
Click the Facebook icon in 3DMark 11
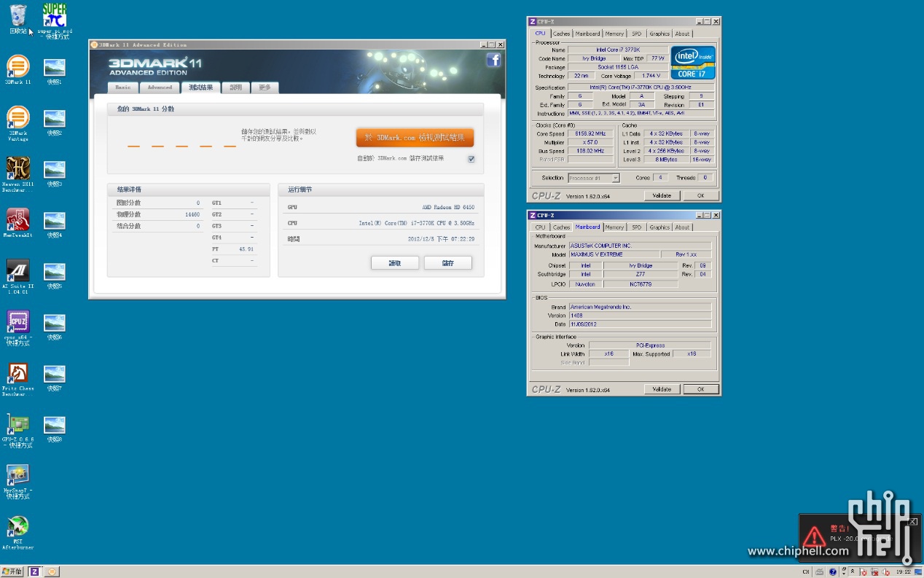point(493,60)
